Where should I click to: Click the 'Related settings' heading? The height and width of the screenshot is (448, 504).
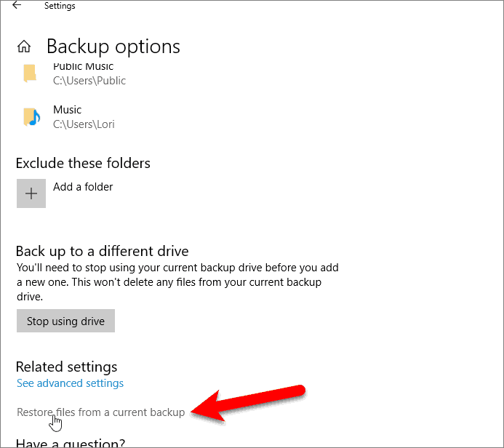pos(66,367)
